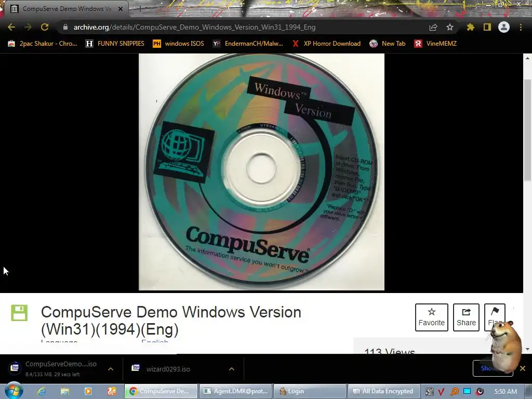Open the New Tab bookmark
The image size is (532, 399).
(388, 44)
